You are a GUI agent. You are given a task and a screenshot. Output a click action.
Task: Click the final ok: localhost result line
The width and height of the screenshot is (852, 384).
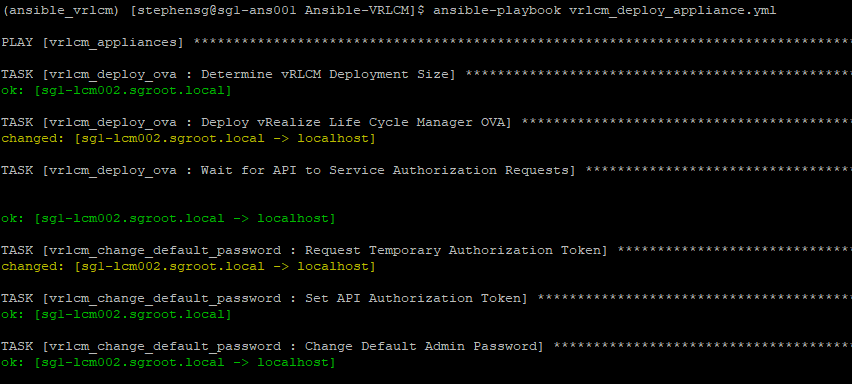click(x=168, y=362)
